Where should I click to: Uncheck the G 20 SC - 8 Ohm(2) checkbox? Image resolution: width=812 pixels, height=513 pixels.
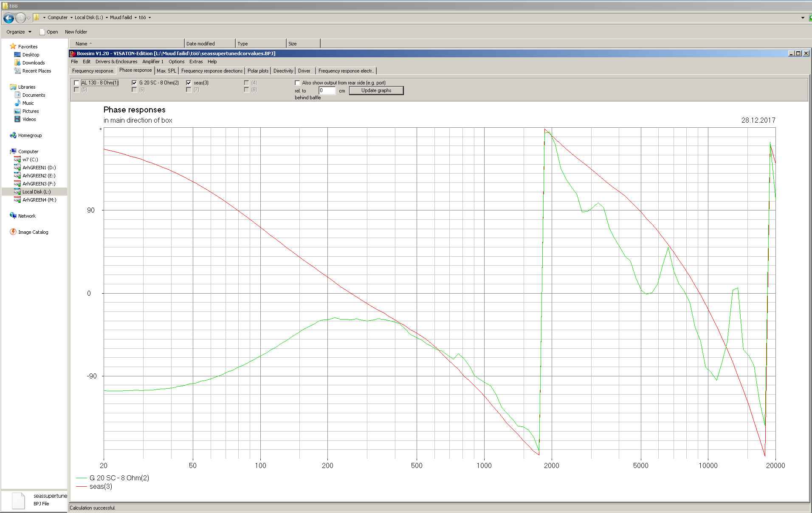click(134, 83)
